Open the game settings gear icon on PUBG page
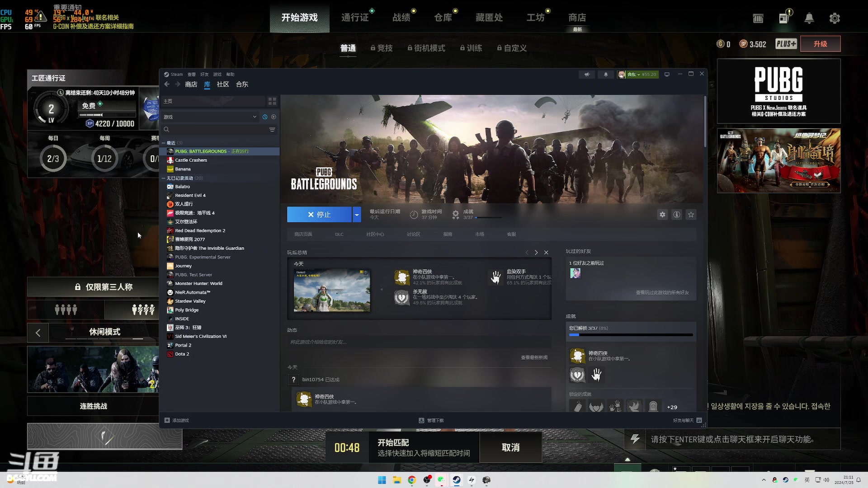The image size is (868, 488). coord(662,215)
